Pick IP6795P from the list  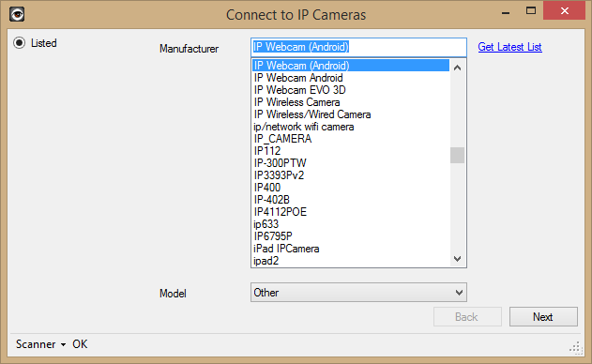click(x=351, y=236)
